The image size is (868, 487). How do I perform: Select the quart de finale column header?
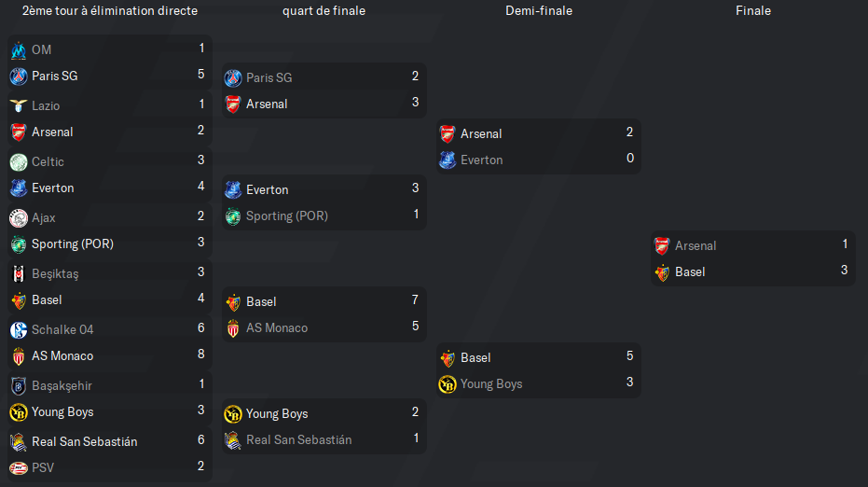coord(324,10)
